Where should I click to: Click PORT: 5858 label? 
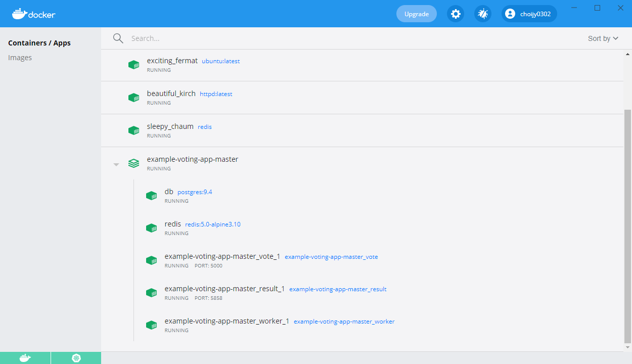click(x=208, y=298)
